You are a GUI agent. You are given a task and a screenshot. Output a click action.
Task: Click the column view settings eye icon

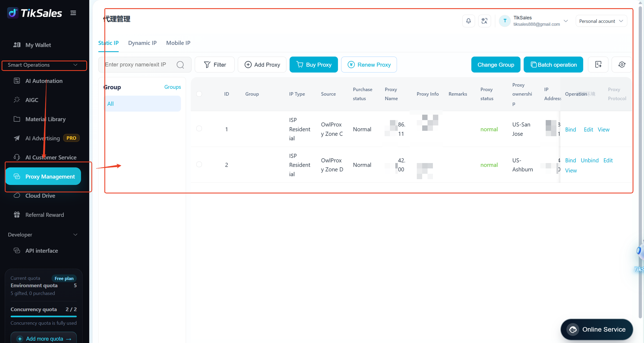click(622, 64)
